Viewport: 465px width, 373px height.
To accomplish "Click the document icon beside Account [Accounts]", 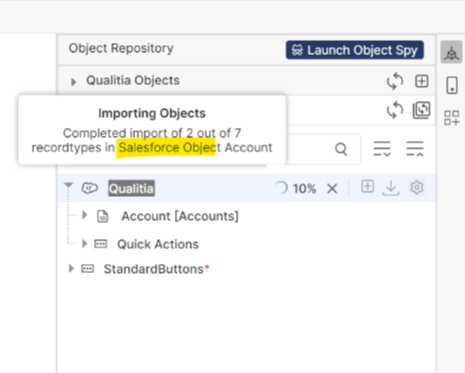I will tap(102, 216).
